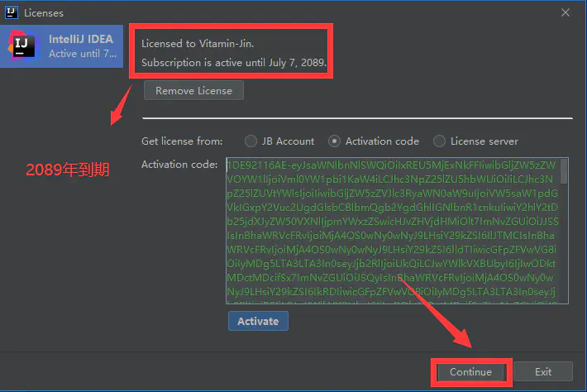The image size is (587, 392).
Task: Click the Remove License button
Action: point(193,91)
